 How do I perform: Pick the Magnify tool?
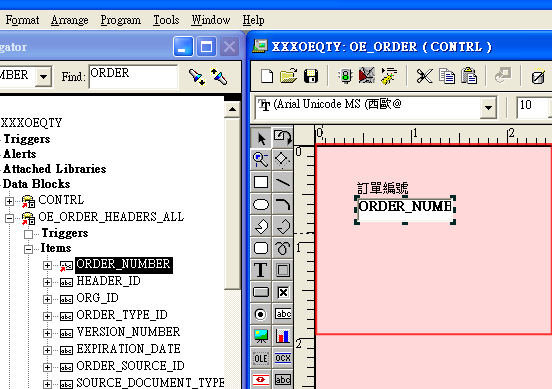[x=261, y=160]
